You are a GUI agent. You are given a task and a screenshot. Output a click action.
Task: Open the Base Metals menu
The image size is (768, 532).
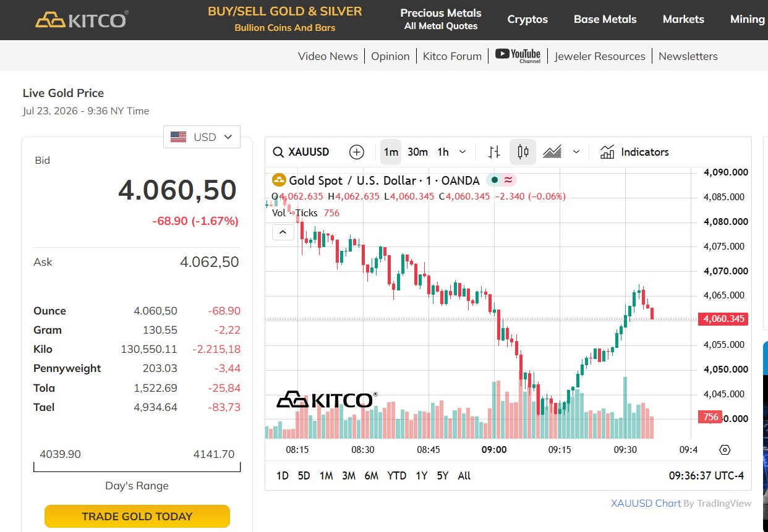coord(605,19)
